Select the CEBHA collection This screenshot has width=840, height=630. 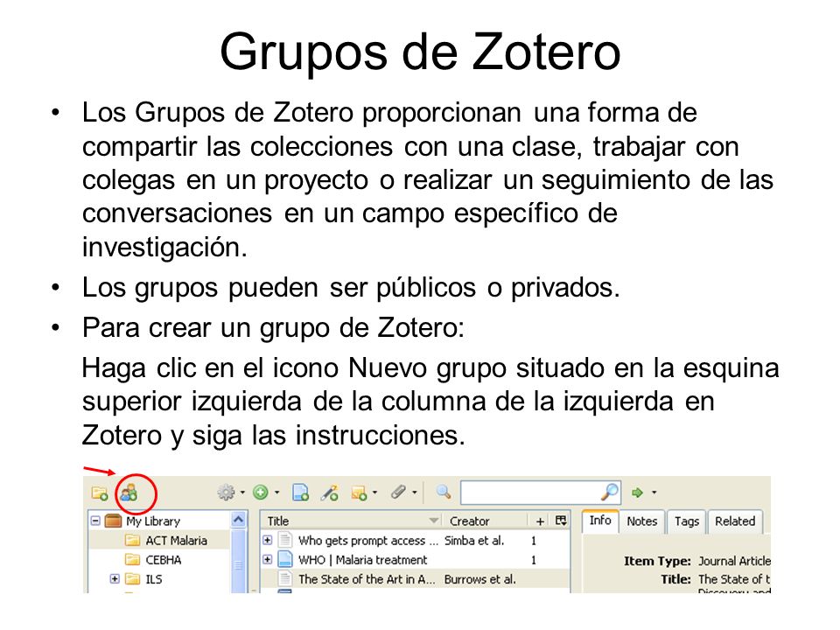pos(161,560)
